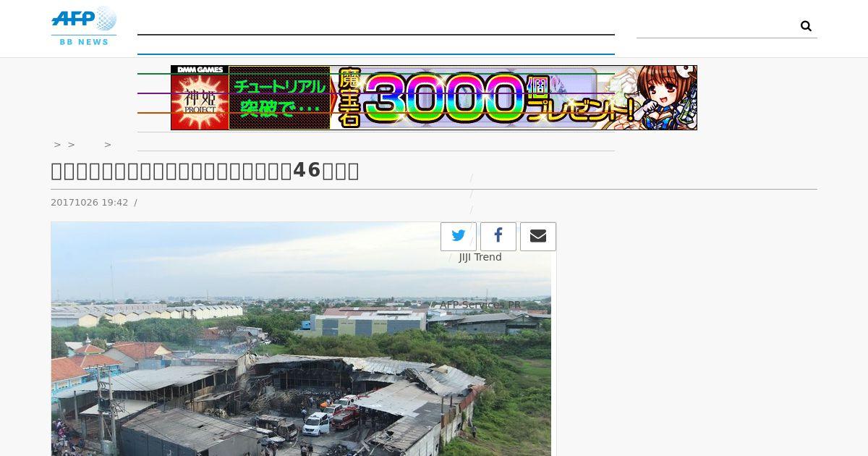Email the article via envelope icon
This screenshot has width=868, height=456.
pyautogui.click(x=538, y=237)
